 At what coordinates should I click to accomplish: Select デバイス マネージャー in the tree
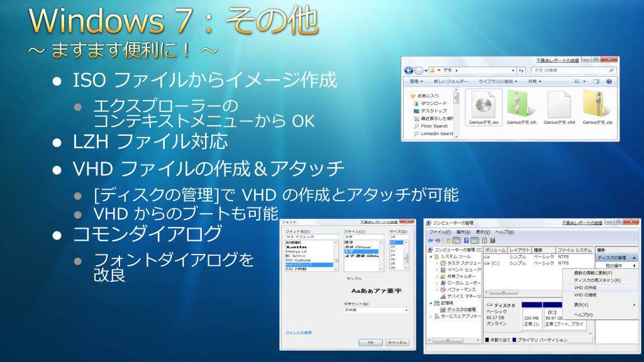(x=460, y=296)
